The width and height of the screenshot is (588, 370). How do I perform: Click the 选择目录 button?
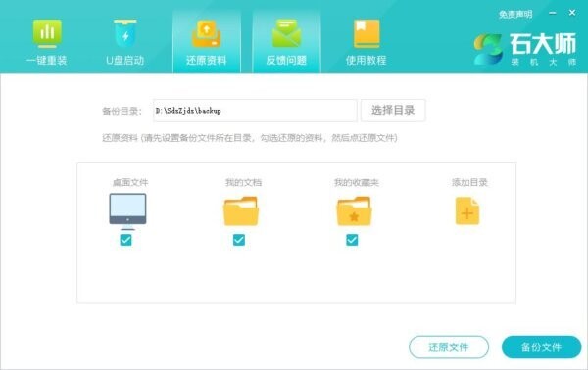point(393,110)
